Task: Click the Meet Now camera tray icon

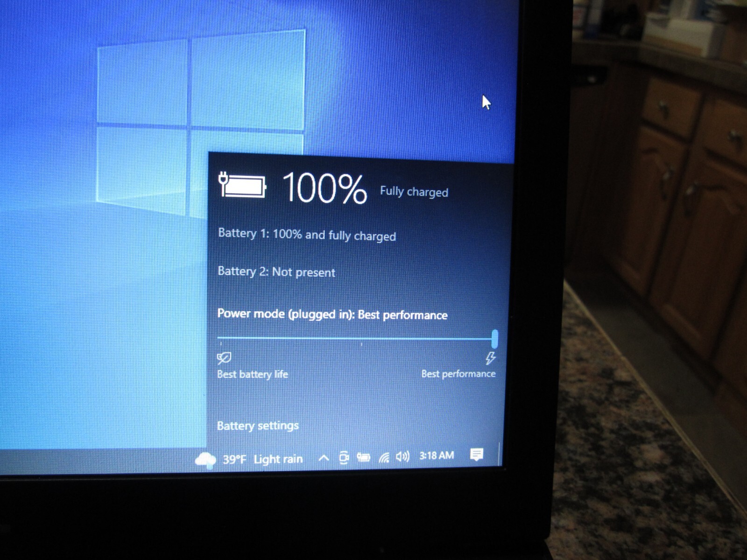Action: [344, 458]
